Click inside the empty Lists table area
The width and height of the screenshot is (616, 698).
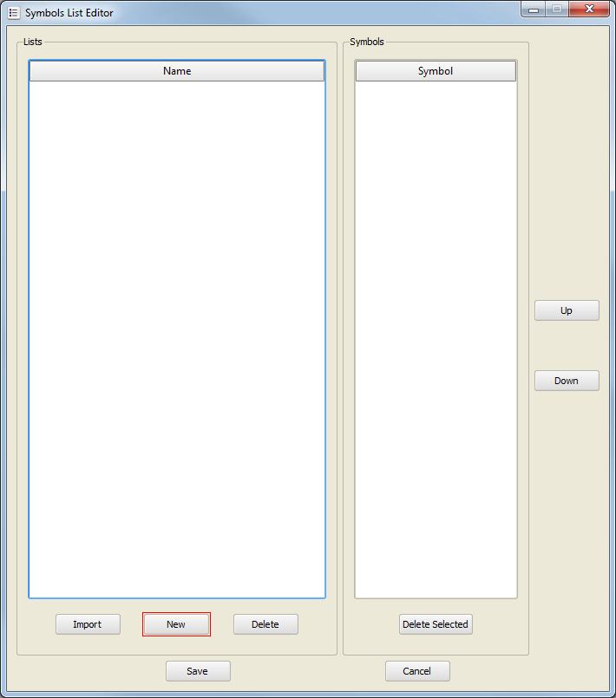click(x=177, y=338)
